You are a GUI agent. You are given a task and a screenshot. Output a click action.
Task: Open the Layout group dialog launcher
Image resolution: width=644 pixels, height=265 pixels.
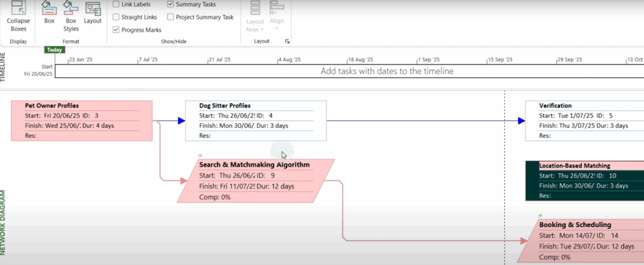287,41
